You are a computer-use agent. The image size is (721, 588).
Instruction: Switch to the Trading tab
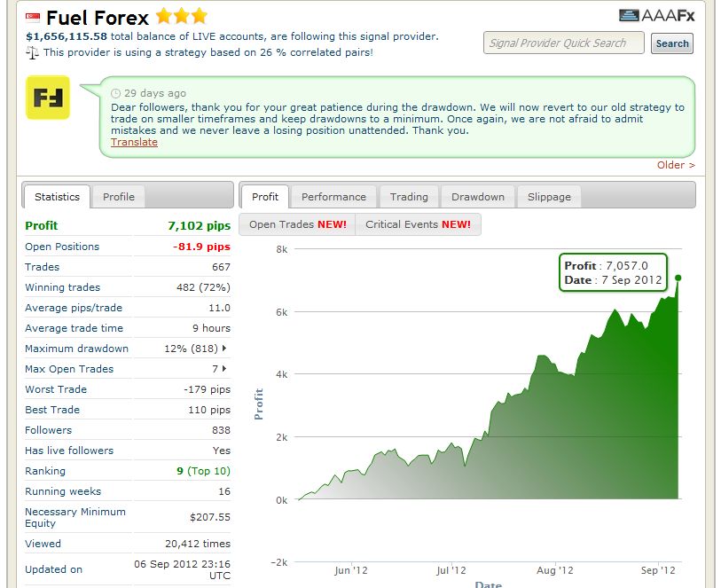[409, 197]
